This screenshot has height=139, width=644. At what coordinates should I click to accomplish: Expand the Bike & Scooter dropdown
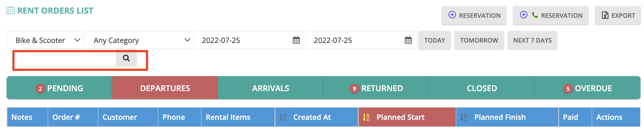(x=45, y=40)
